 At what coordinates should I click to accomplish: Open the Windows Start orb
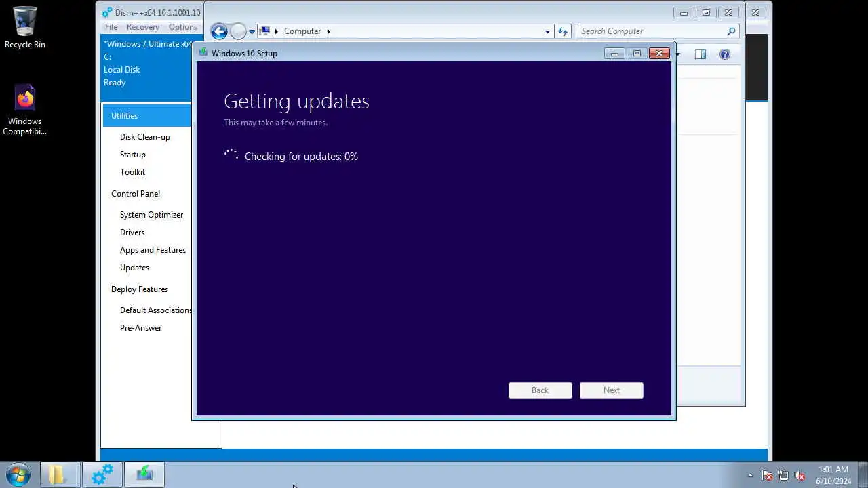[18, 474]
